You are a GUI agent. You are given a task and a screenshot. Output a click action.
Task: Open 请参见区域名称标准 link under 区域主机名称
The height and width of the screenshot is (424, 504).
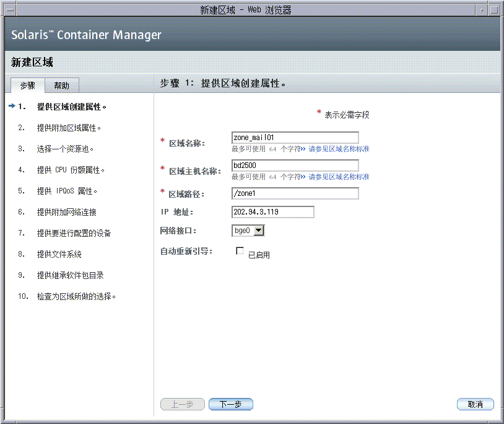pos(339,177)
